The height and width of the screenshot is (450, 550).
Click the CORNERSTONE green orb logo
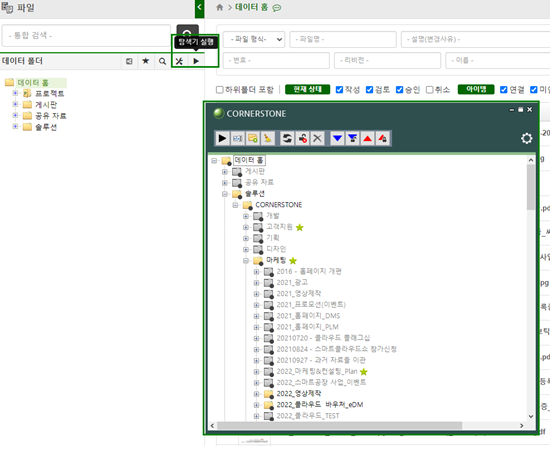point(219,113)
